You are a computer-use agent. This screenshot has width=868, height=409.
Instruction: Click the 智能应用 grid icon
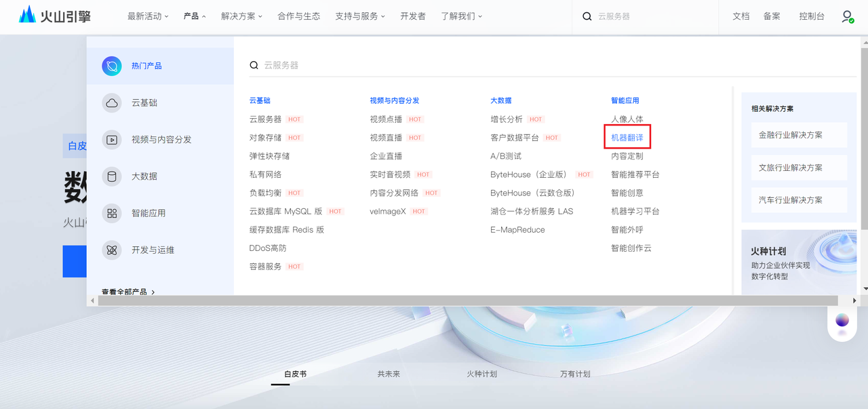tap(112, 213)
